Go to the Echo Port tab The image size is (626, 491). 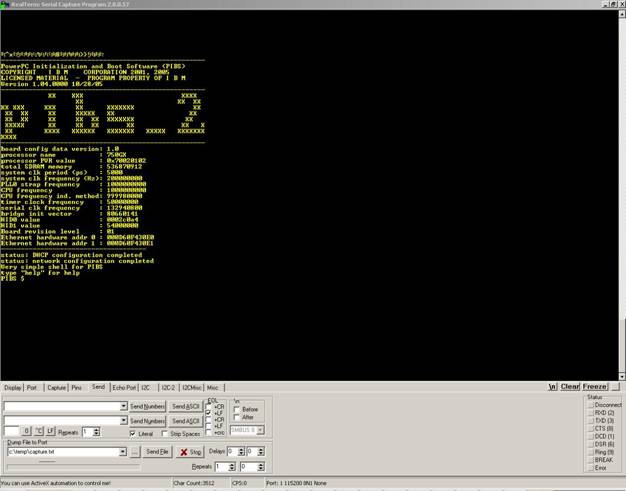pos(124,388)
